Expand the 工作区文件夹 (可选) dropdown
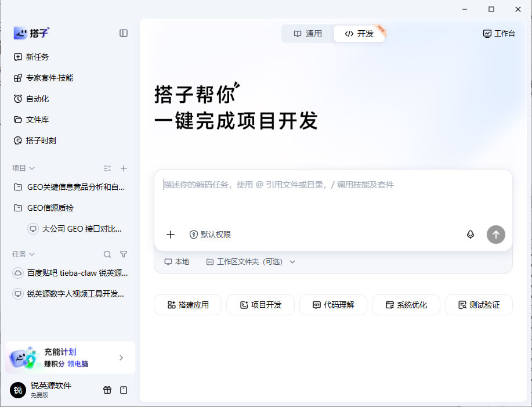This screenshot has width=532, height=407. coord(251,262)
